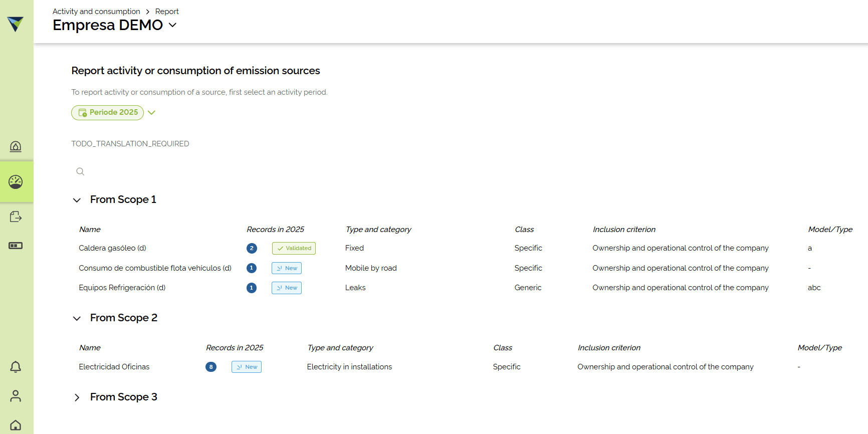Open Consumo de combustible flota vehículos (d)
Screen dimensions: 868x434
pos(155,268)
